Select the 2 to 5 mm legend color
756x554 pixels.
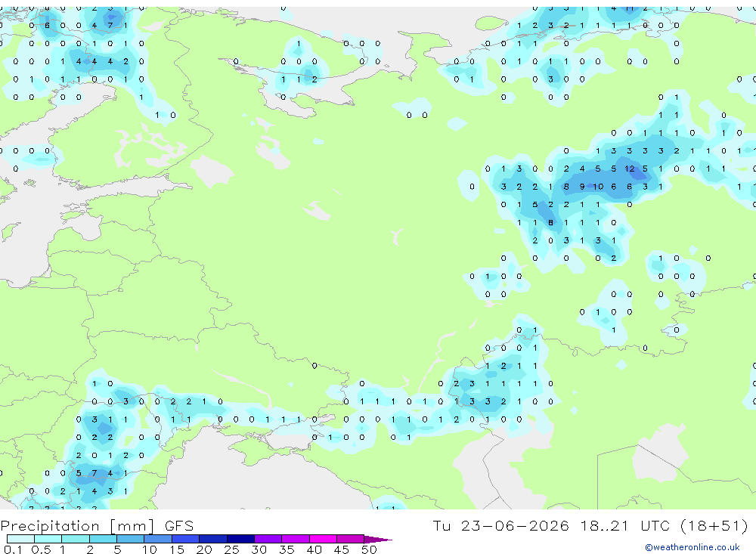tap(103, 539)
